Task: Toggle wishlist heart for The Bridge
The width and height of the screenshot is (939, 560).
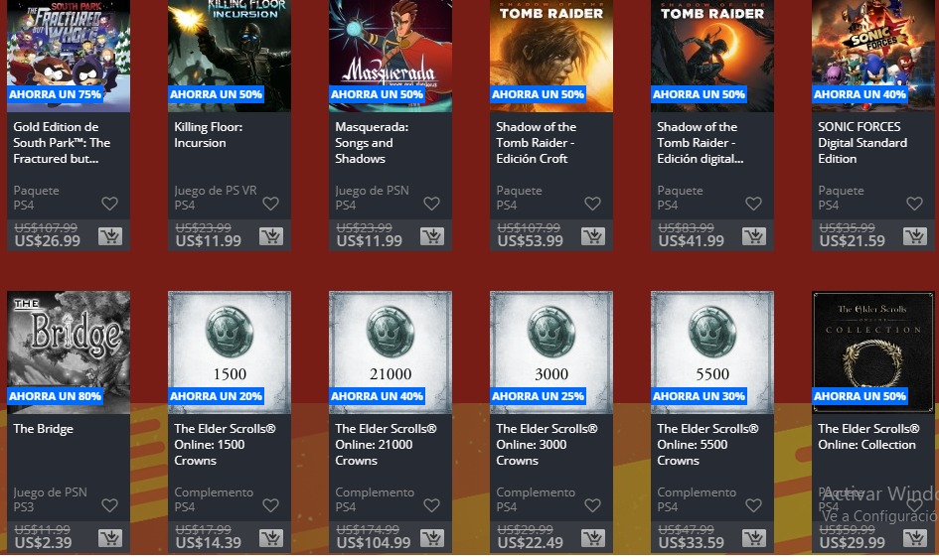Action: (x=109, y=505)
